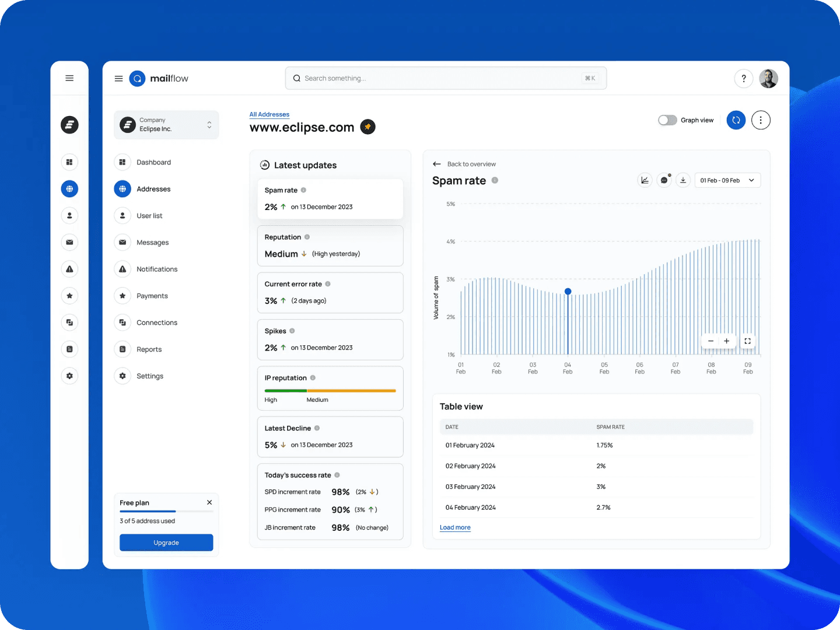The height and width of the screenshot is (630, 840).
Task: Click the DATE column header
Action: tap(452, 427)
